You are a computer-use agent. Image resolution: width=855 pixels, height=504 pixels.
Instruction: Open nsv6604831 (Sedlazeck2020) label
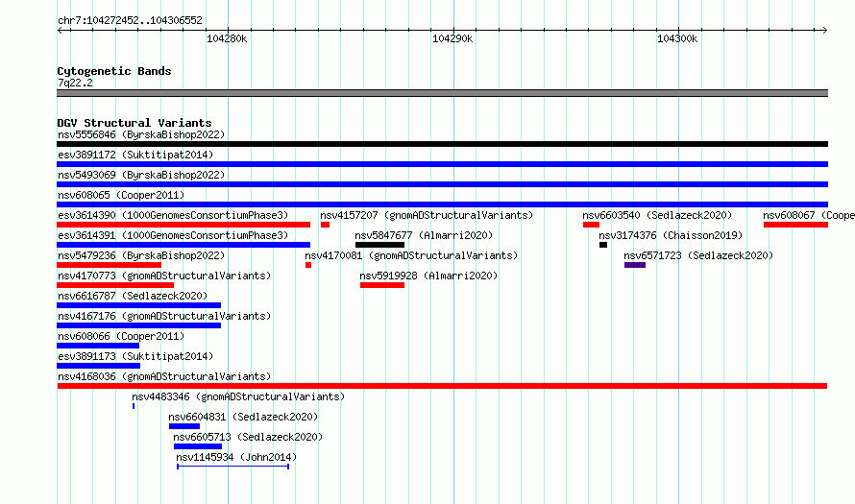point(243,417)
